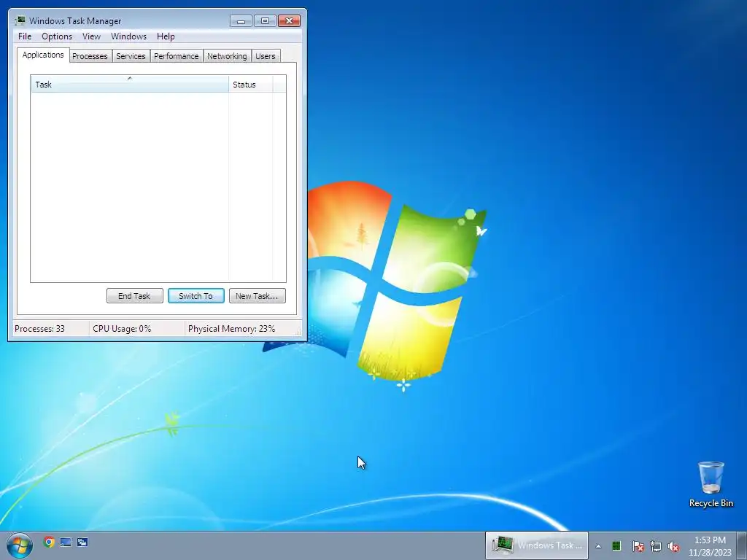Click Physical Memory: 23% status text
This screenshot has height=560, width=747.
coord(231,329)
